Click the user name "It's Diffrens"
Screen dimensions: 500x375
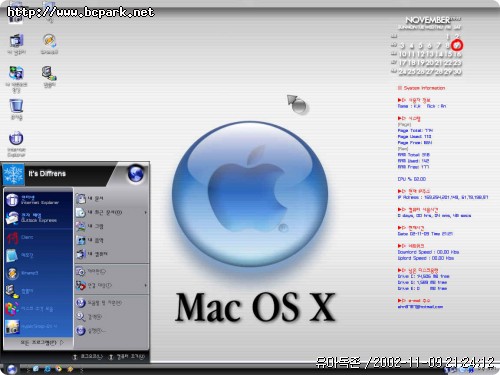coord(47,174)
